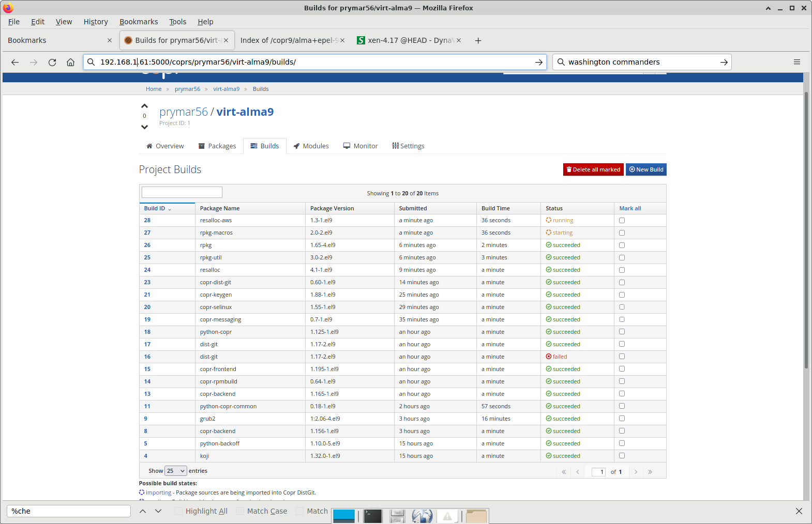Go to the browser home page icon
Image resolution: width=812 pixels, height=524 pixels.
click(70, 62)
